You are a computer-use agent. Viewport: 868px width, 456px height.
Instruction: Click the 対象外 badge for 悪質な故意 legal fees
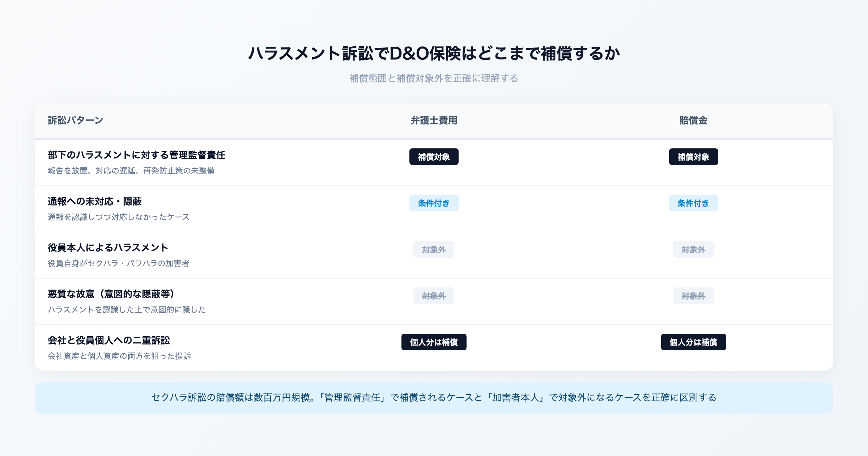[x=433, y=296]
